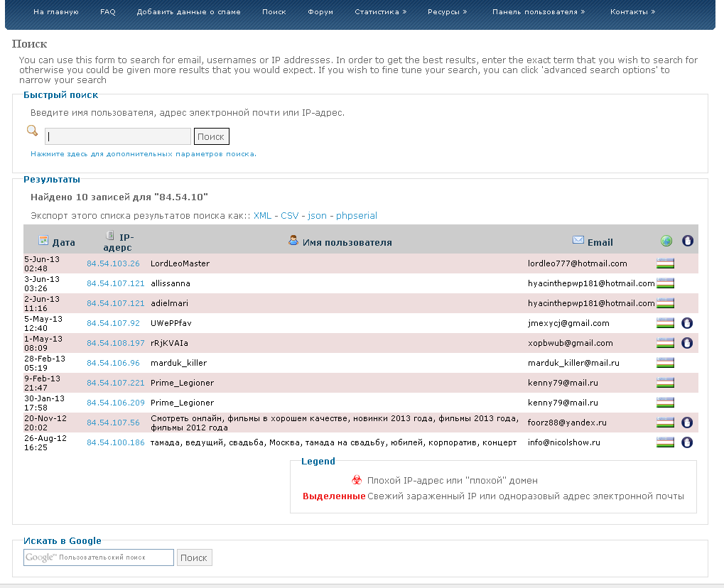Click the red biohazard icon in the Legend
724x588 pixels.
357,480
